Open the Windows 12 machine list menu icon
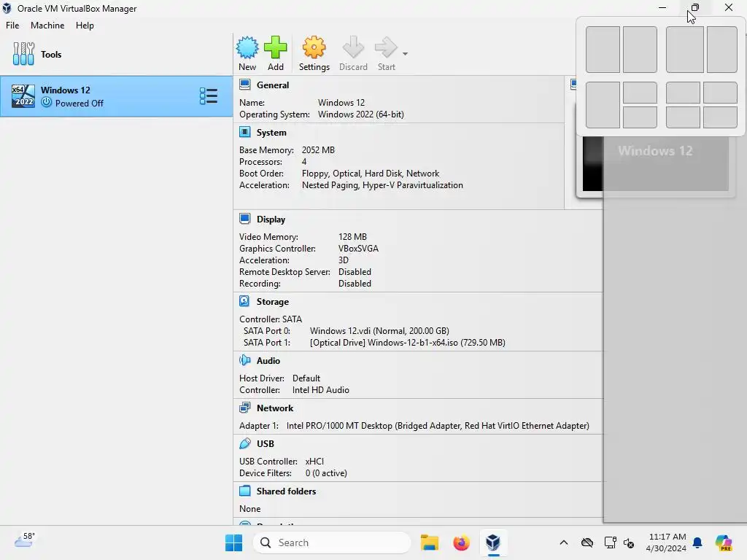 tap(209, 96)
